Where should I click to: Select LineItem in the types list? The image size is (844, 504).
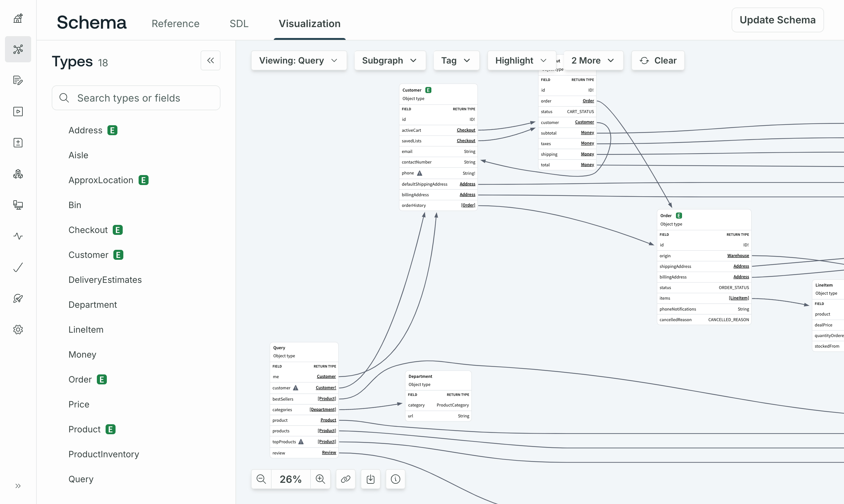click(86, 330)
